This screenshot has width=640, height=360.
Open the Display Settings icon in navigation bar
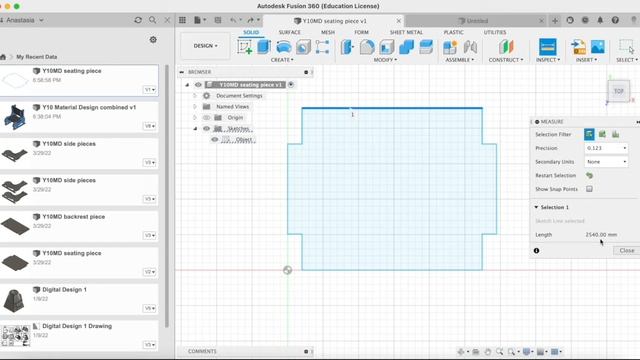tap(527, 351)
